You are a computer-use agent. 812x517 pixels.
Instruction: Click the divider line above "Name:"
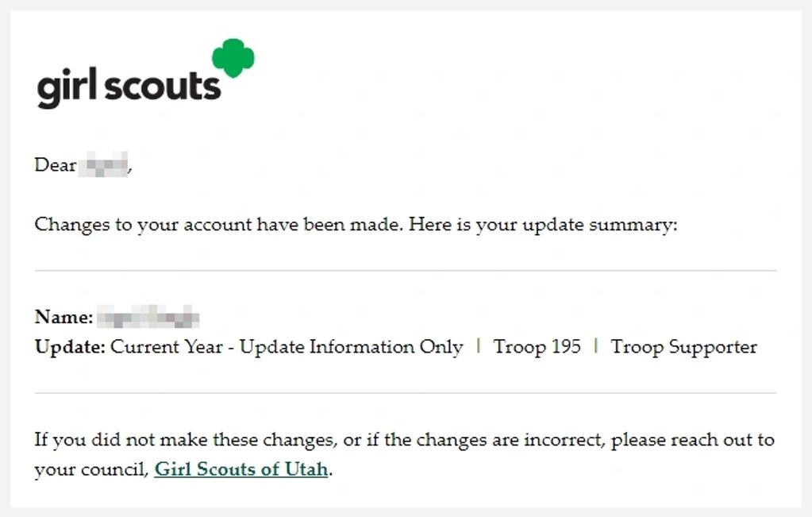coord(405,271)
